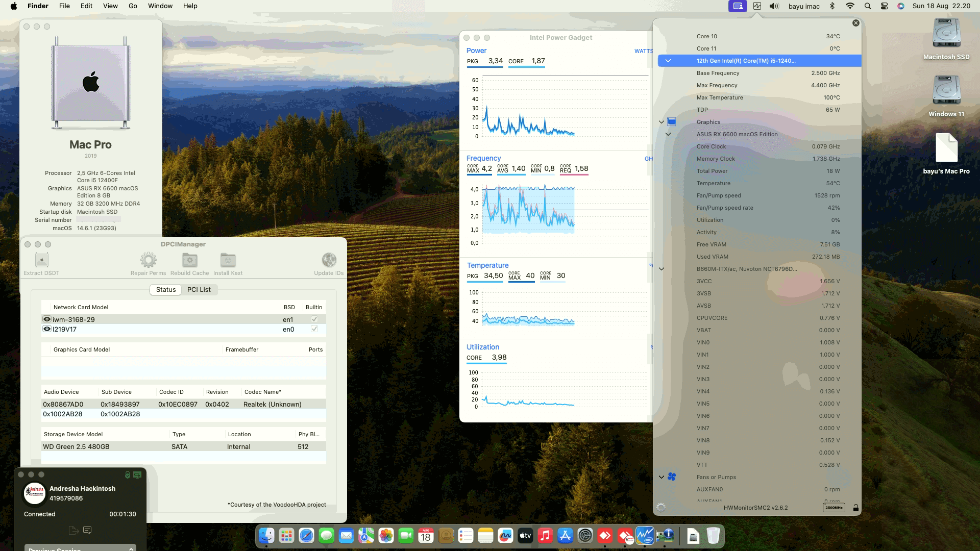Select the Status tab in DPCIManager
Image resolution: width=980 pixels, height=551 pixels.
[x=166, y=289]
